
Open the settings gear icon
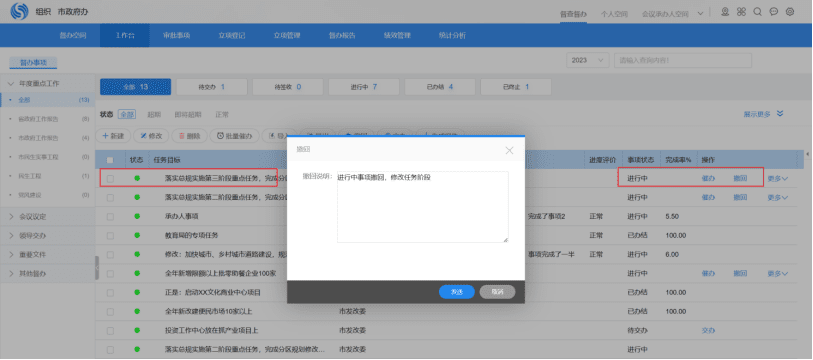790,11
